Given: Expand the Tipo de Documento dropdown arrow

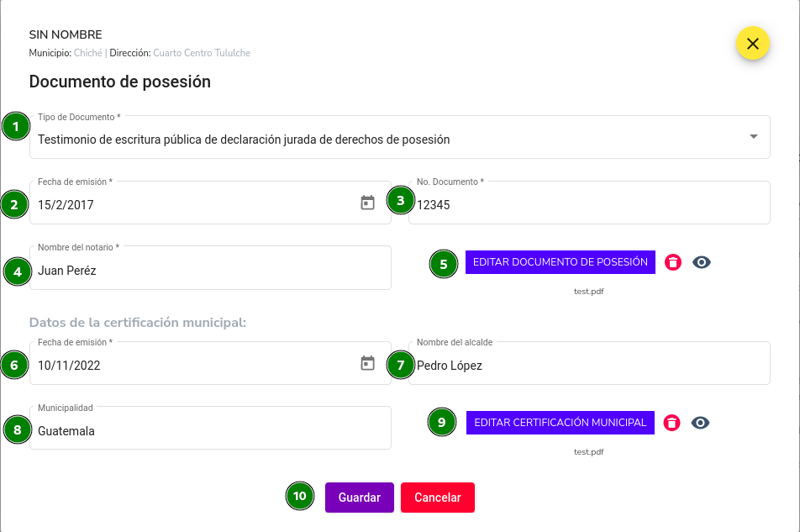Looking at the screenshot, I should coord(754,136).
